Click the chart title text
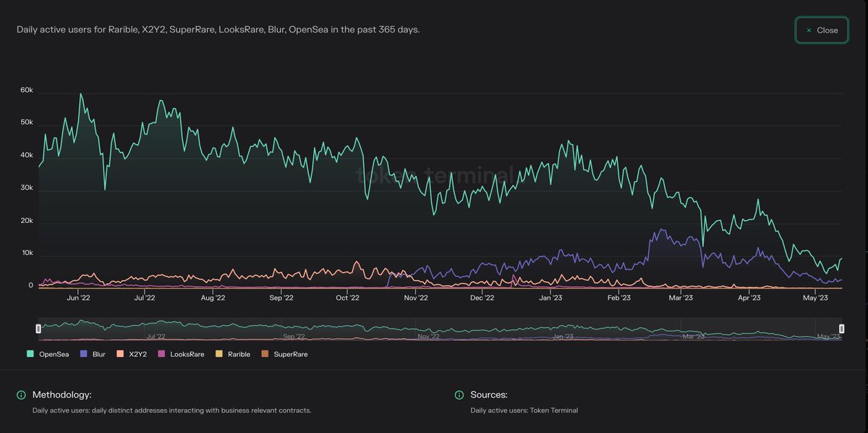 pyautogui.click(x=218, y=30)
